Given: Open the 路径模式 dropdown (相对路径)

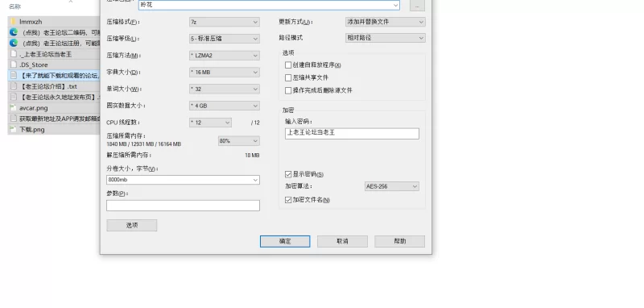Looking at the screenshot, I should (386, 38).
